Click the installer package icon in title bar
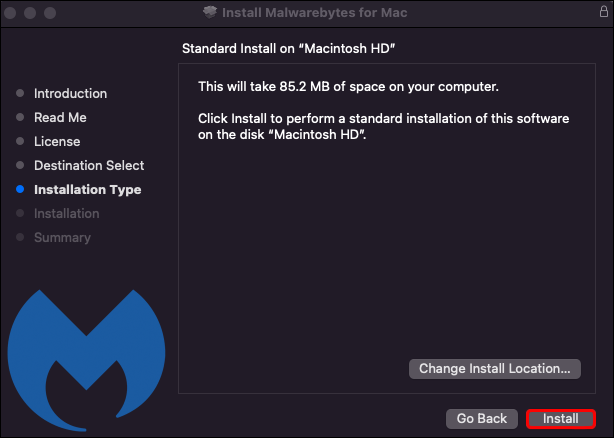The width and height of the screenshot is (614, 438). [x=209, y=11]
